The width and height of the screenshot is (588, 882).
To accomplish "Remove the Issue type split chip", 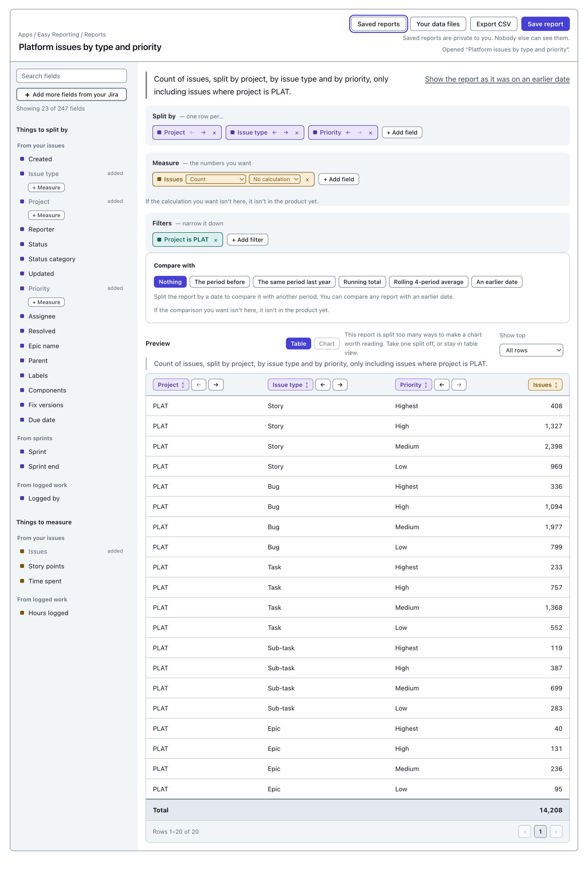I will (x=297, y=133).
